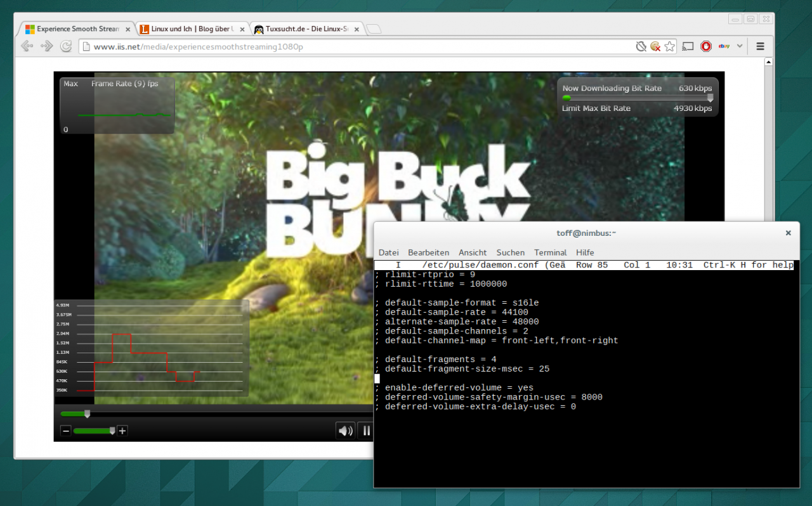Click the 'Now Downloading Bit Rate' label

click(x=612, y=88)
